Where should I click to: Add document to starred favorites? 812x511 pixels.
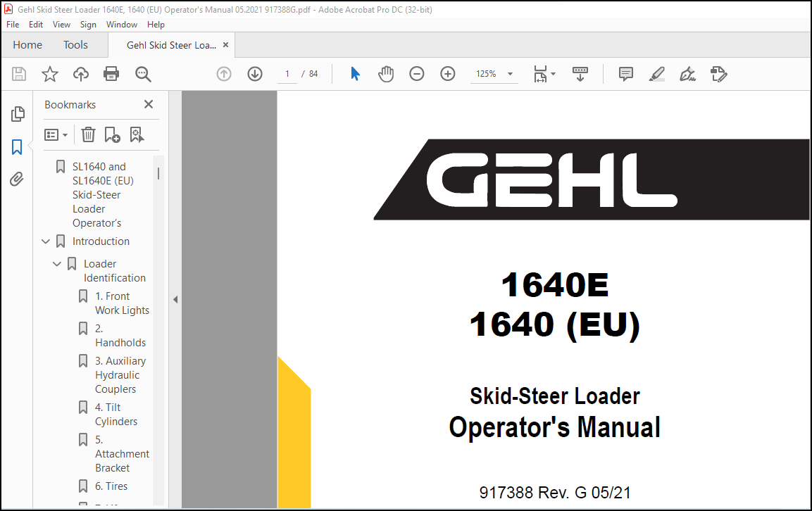point(50,74)
